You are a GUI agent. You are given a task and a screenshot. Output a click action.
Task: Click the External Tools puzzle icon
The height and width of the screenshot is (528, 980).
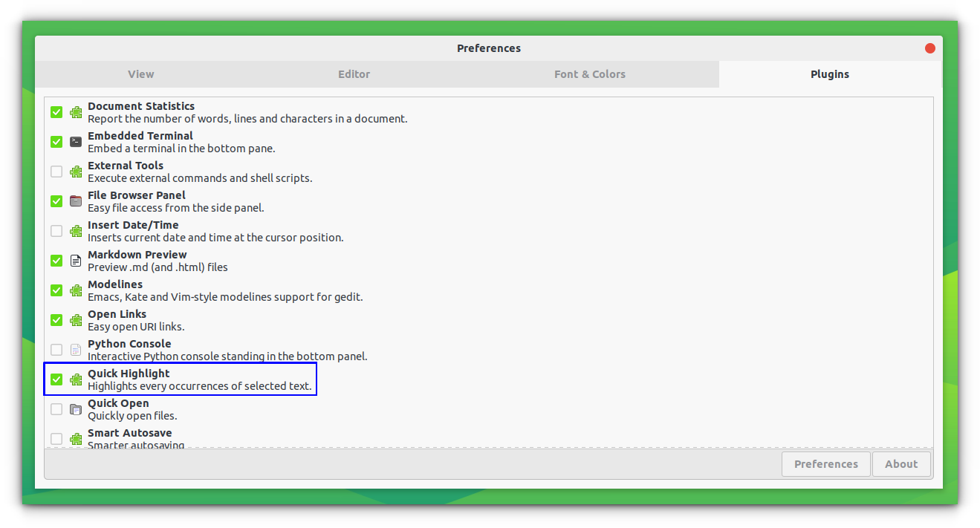pyautogui.click(x=76, y=172)
